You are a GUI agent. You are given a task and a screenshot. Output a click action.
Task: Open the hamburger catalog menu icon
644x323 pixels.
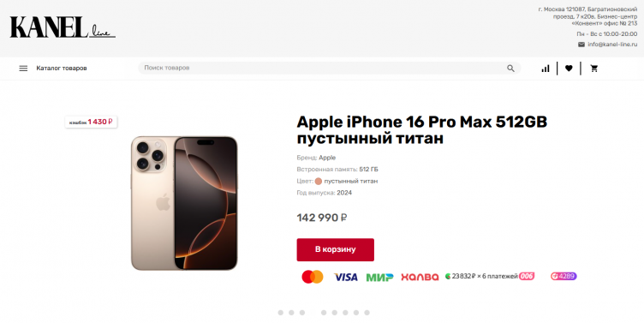click(23, 69)
